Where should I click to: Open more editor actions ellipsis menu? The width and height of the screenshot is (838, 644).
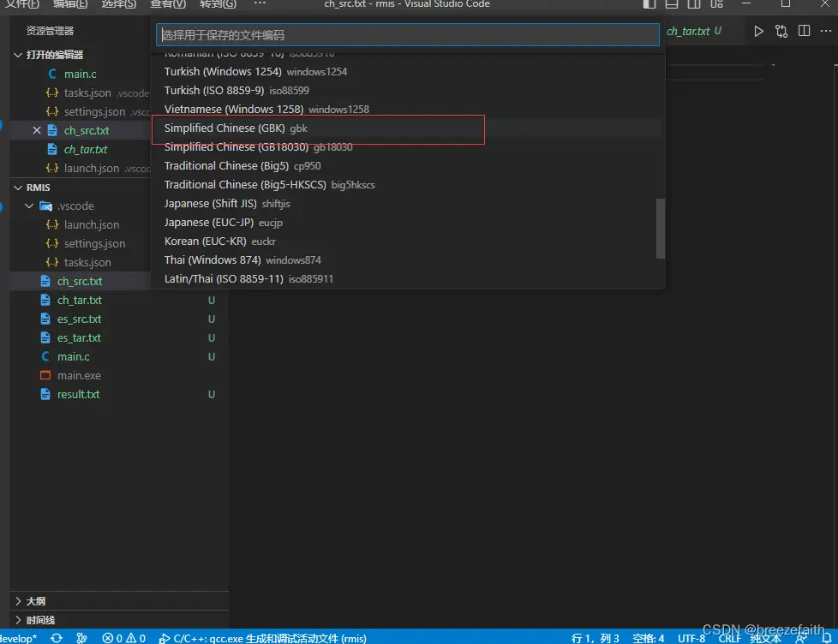coord(826,31)
